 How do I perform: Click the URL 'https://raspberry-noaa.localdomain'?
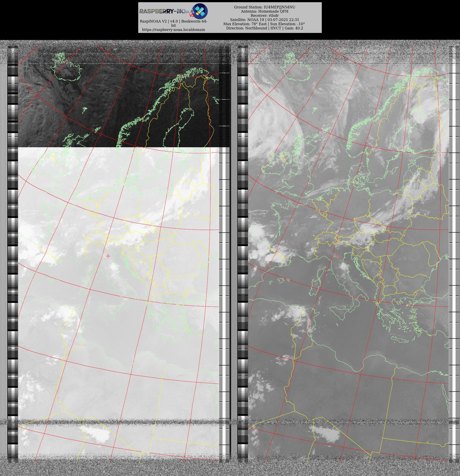click(x=173, y=30)
